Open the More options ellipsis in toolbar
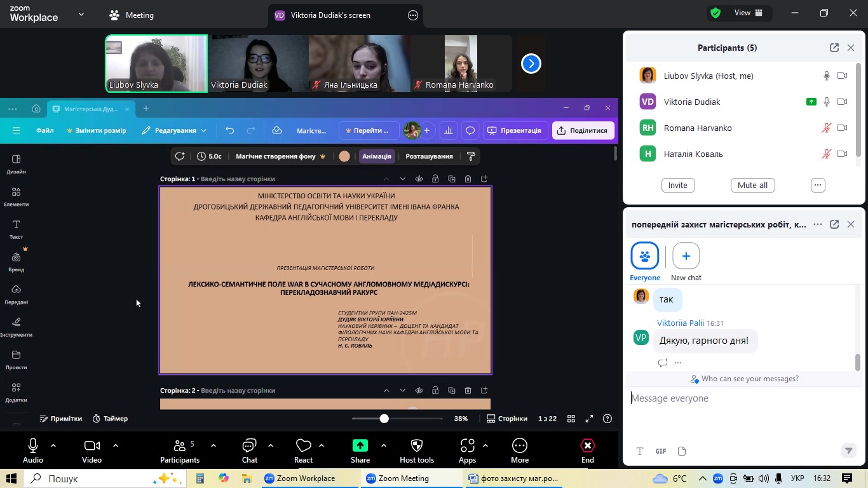Screen dimensions: 868x488 519,446
